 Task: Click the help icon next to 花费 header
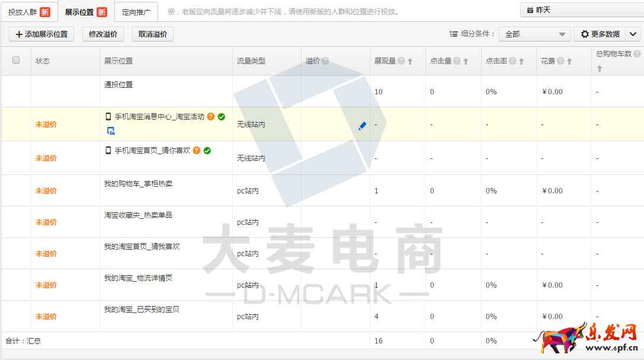(x=560, y=61)
